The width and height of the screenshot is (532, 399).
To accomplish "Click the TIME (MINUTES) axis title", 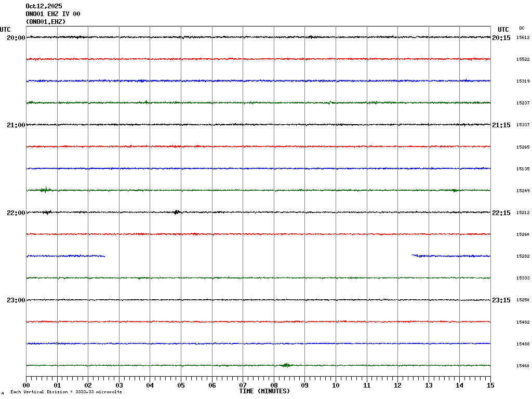I will pyautogui.click(x=264, y=391).
